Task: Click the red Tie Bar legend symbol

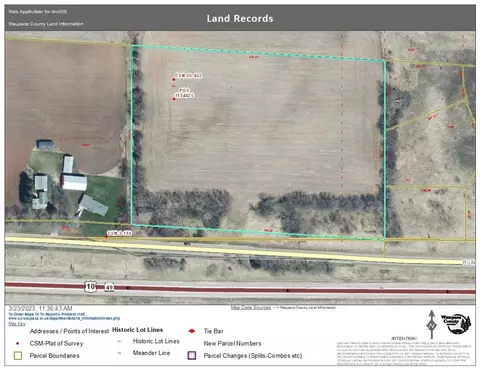Action: click(192, 331)
